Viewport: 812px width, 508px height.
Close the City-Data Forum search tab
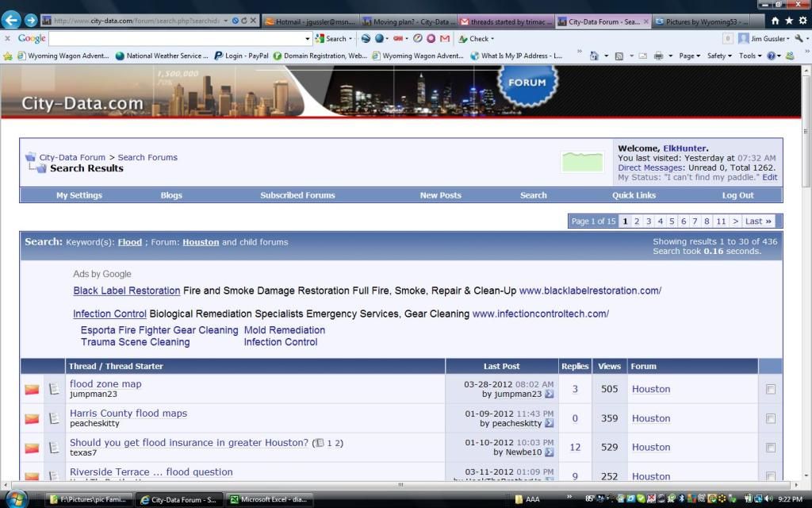645,21
